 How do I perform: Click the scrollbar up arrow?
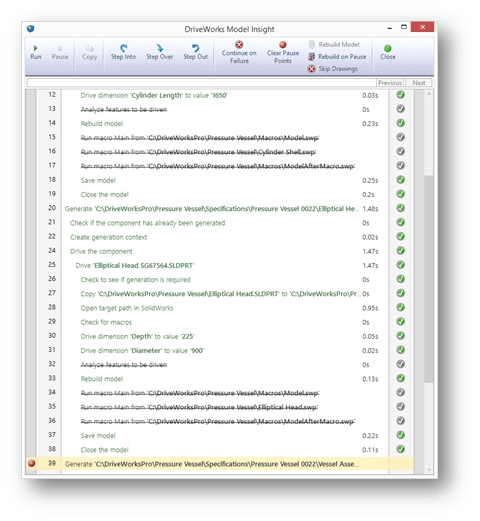tap(429, 94)
